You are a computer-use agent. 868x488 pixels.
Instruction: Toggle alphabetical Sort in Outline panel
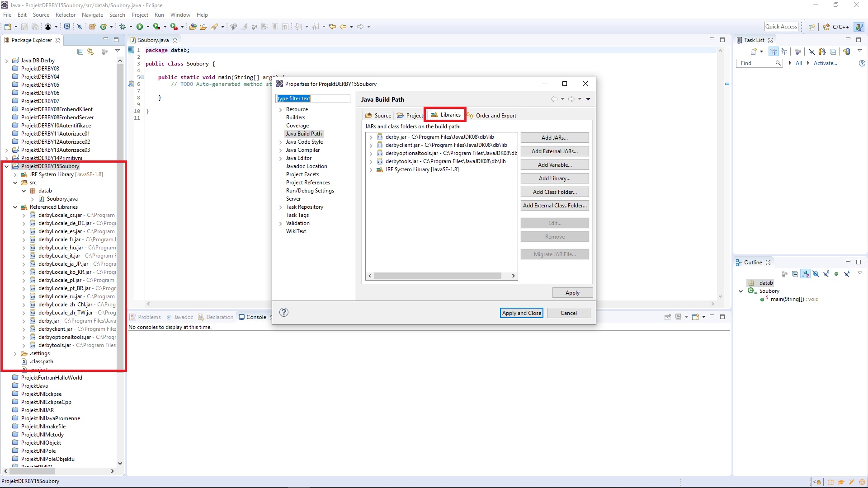coord(805,274)
